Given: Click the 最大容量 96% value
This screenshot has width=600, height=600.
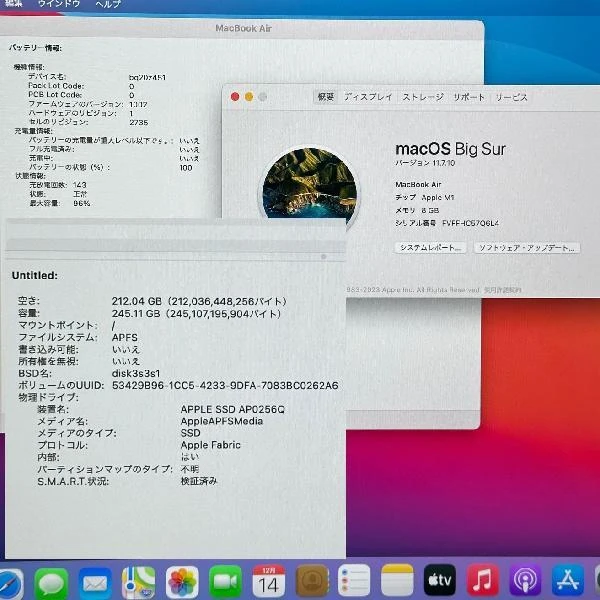Looking at the screenshot, I should pos(82,203).
